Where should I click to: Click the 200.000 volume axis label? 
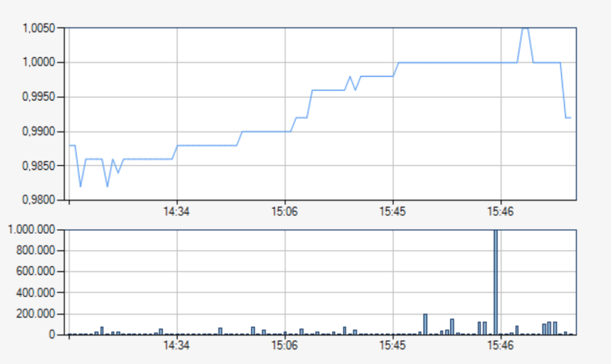click(35, 314)
